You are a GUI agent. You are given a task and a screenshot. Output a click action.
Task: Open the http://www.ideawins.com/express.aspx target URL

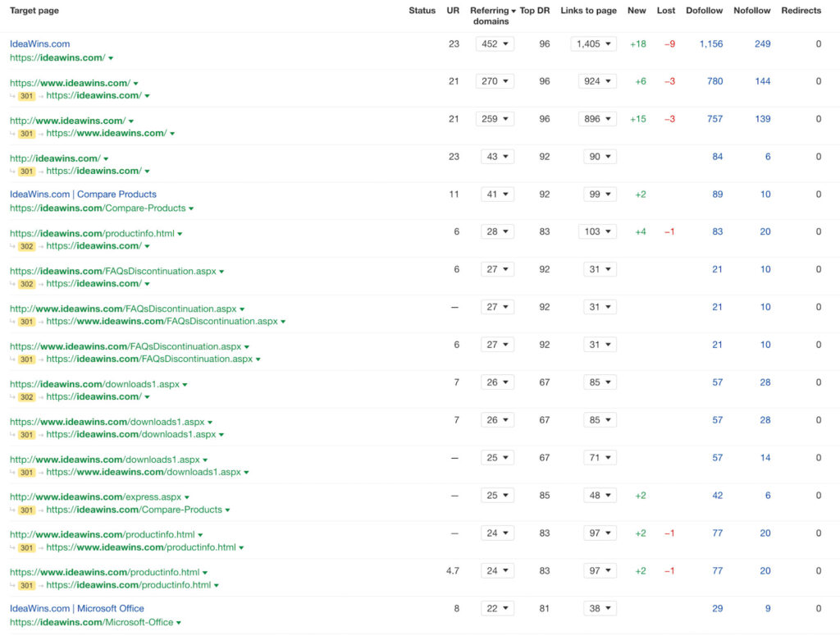95,496
